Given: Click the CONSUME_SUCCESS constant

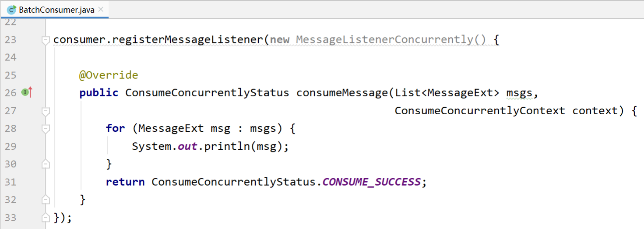Looking at the screenshot, I should (x=371, y=182).
